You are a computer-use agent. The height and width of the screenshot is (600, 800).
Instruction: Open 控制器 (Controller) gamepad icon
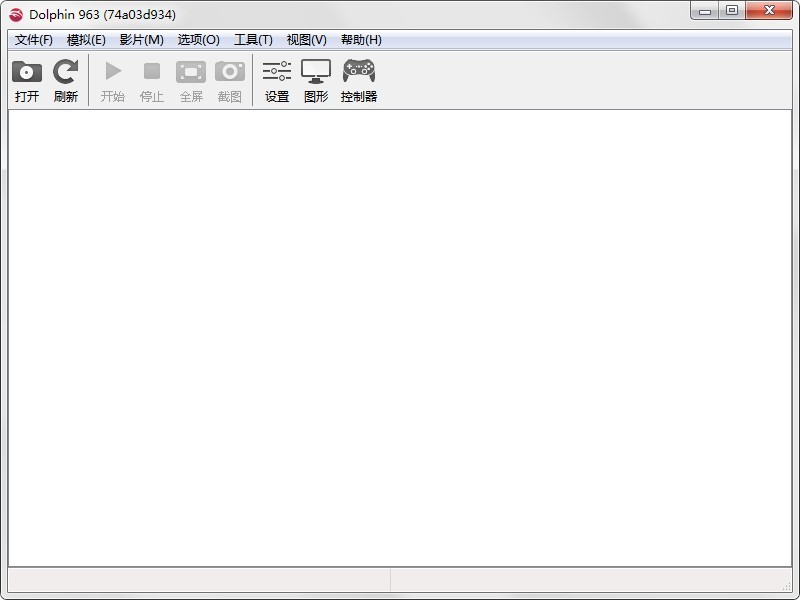359,71
